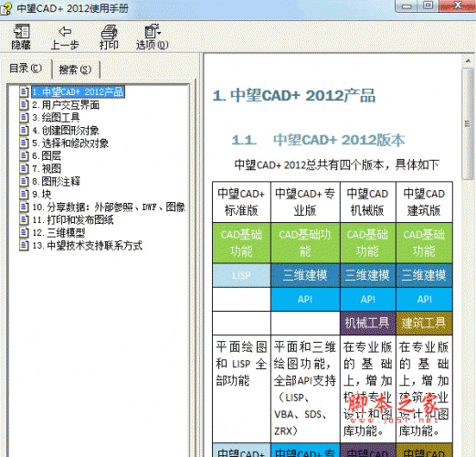Click page icon beside 12. 三维模型

click(24, 232)
